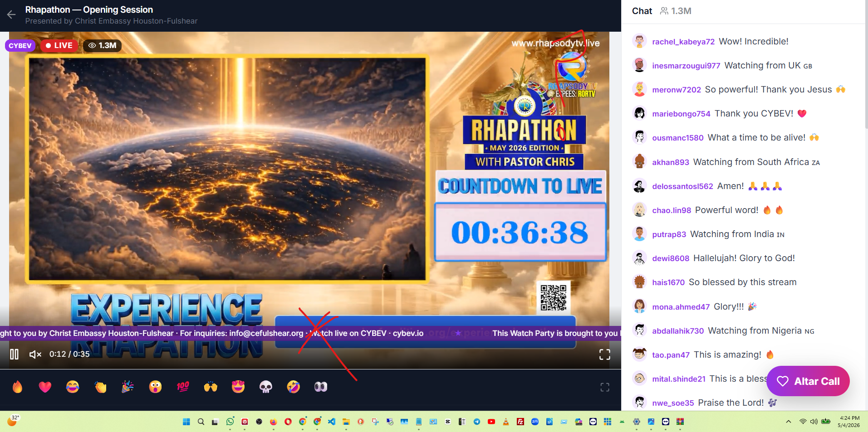Click the CYBEV badge on the video
Image resolution: width=868 pixels, height=432 pixels.
pyautogui.click(x=20, y=45)
